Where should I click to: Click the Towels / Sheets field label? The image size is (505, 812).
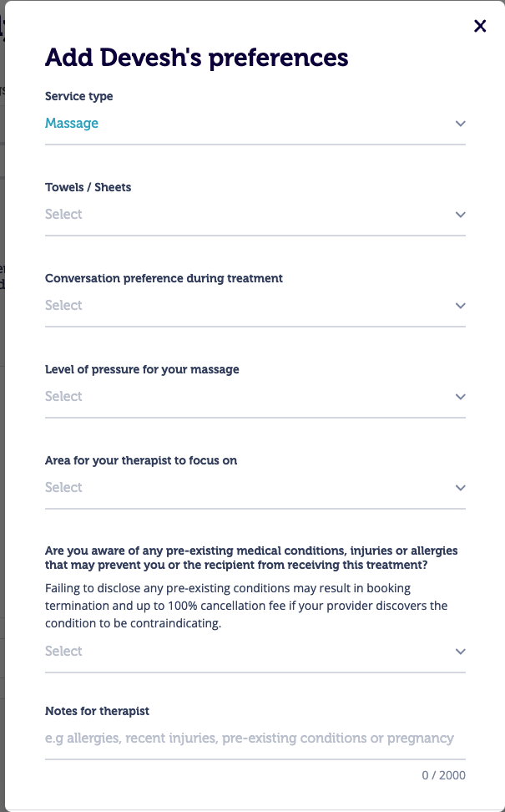coord(88,187)
